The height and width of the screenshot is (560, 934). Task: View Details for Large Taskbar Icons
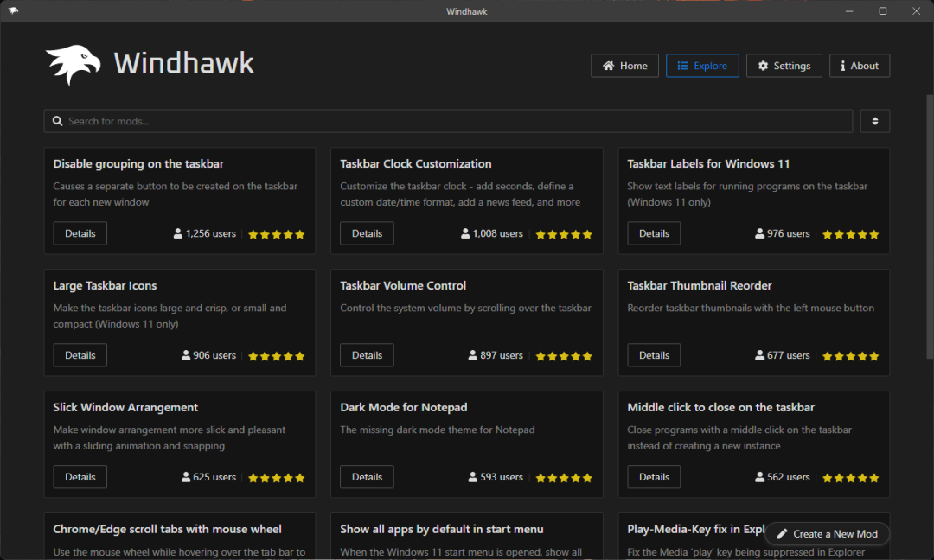point(80,355)
